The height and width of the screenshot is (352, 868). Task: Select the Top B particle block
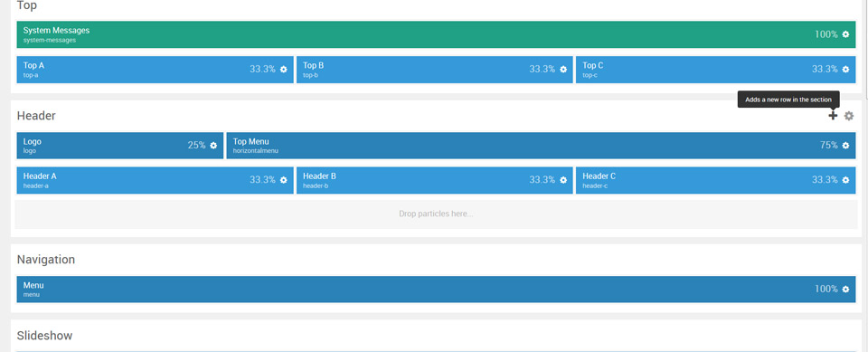click(x=435, y=70)
